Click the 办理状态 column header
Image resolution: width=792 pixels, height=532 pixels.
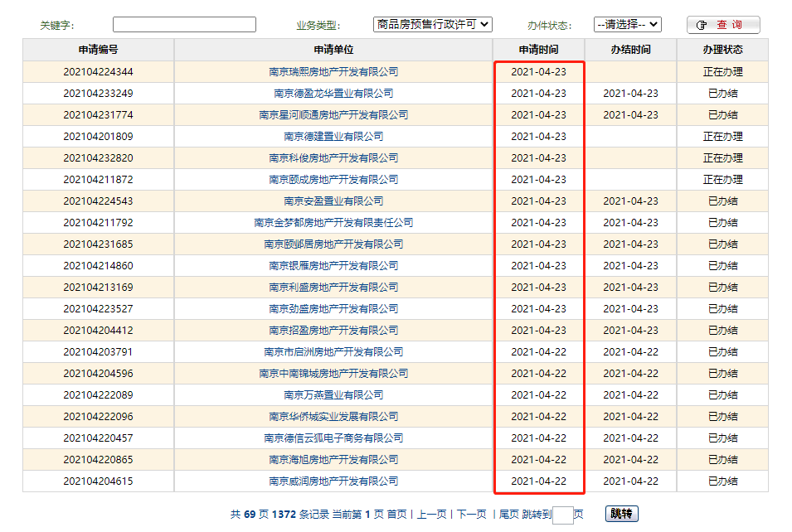(x=722, y=50)
